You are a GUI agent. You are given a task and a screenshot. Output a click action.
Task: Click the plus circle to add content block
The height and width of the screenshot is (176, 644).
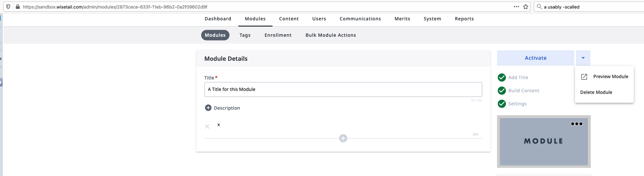click(x=343, y=138)
